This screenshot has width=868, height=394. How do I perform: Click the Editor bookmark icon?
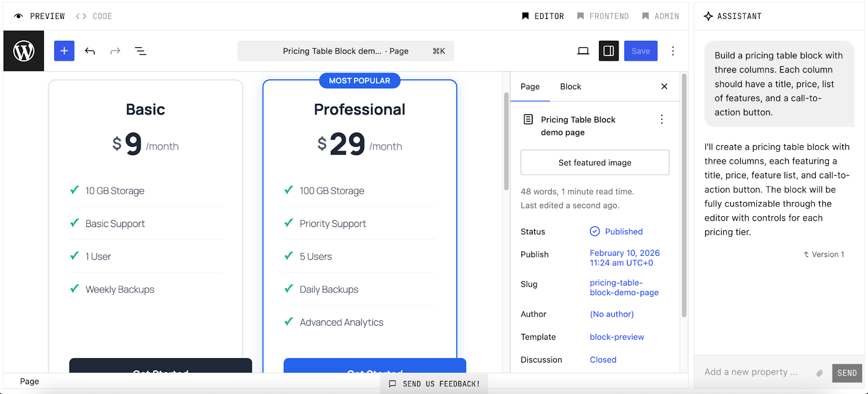(x=525, y=16)
